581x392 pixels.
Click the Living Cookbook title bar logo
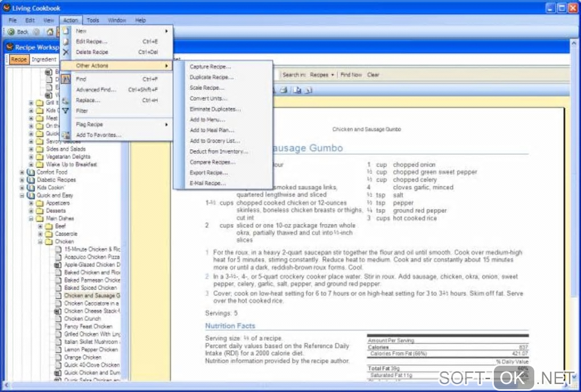6,8
